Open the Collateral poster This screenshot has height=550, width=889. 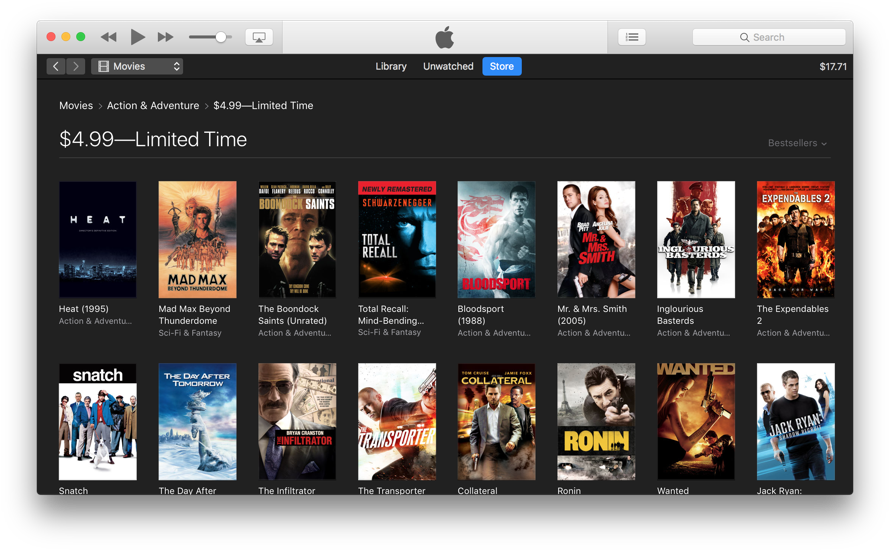(x=496, y=422)
